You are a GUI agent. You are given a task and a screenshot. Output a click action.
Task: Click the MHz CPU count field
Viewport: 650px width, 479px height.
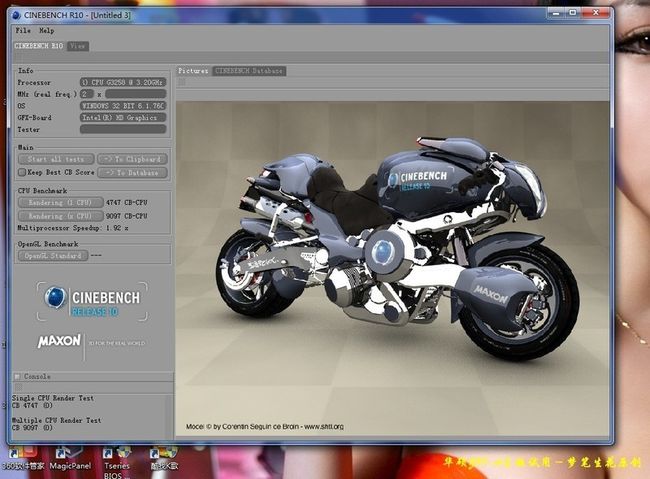[87, 94]
